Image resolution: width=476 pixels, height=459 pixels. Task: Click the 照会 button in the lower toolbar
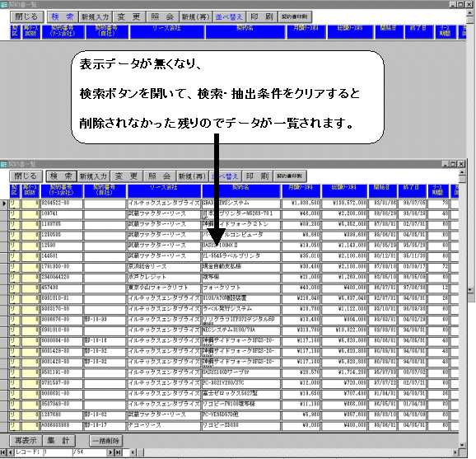tap(160, 176)
